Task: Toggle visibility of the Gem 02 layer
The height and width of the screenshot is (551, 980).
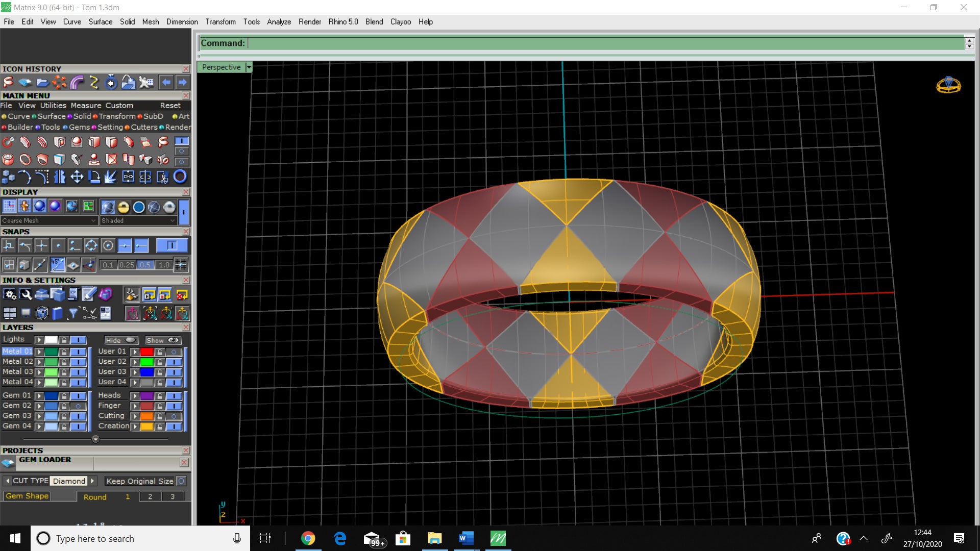Action: [x=78, y=406]
